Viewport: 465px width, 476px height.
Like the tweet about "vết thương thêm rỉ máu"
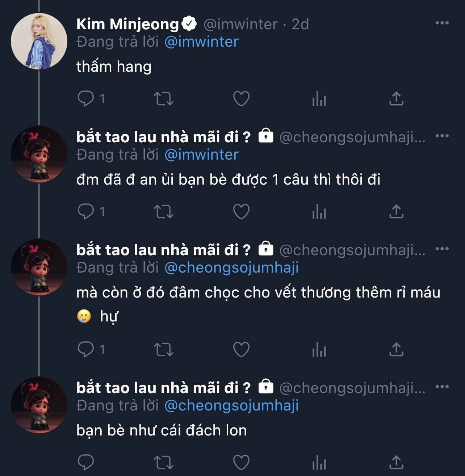tap(241, 349)
